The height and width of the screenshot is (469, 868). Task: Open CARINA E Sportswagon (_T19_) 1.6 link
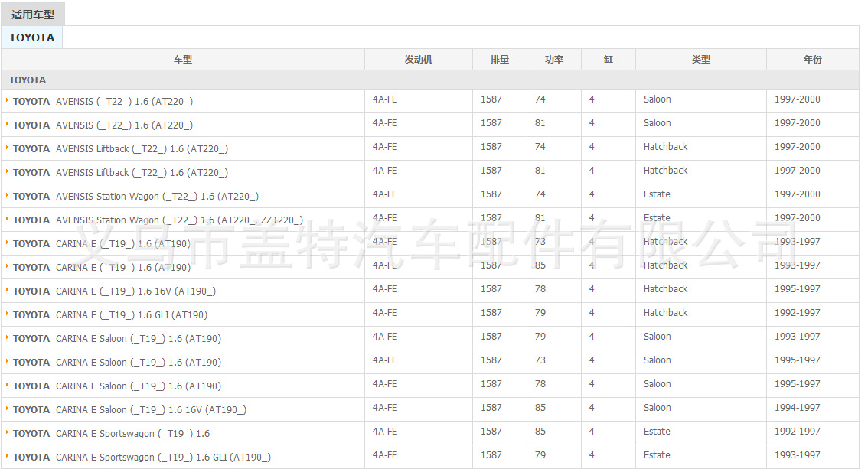point(111,434)
